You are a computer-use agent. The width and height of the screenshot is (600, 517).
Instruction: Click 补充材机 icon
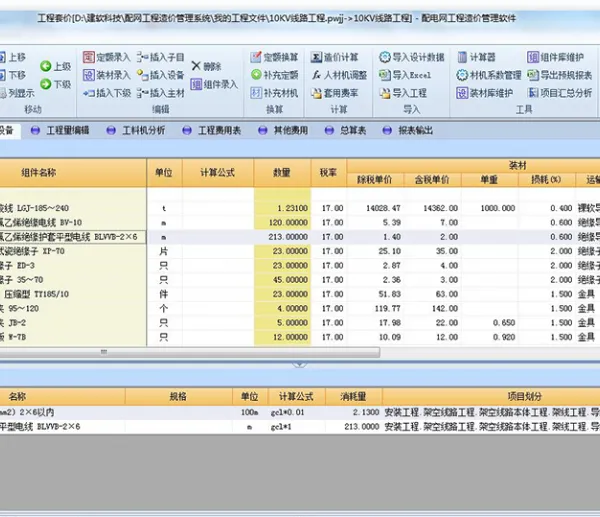[x=256, y=93]
